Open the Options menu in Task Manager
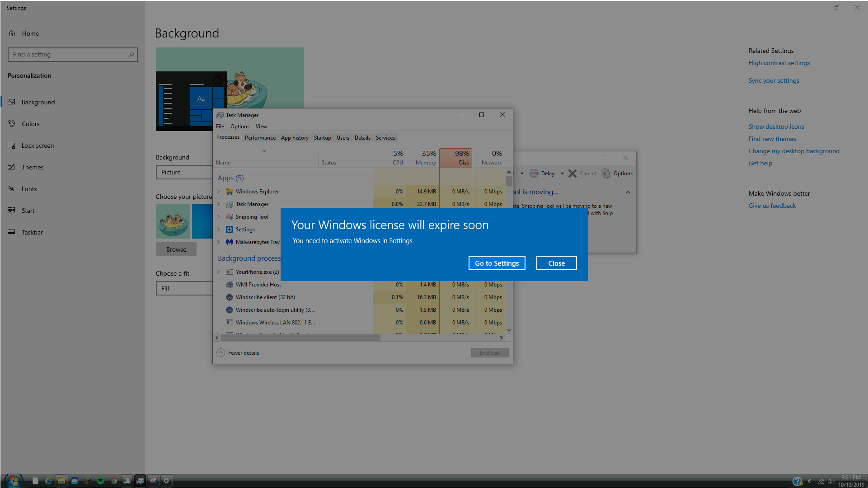Image resolution: width=868 pixels, height=488 pixels. 239,127
